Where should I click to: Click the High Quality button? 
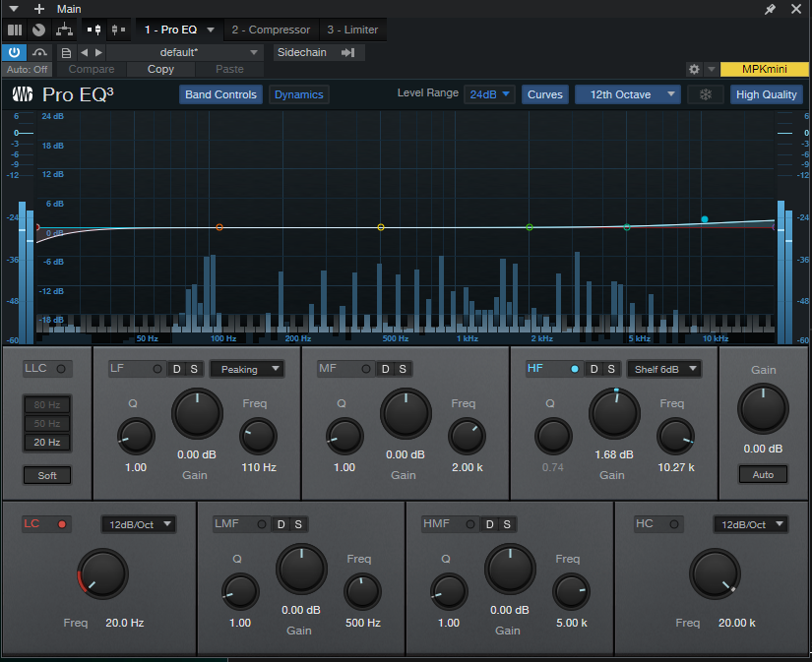(767, 94)
